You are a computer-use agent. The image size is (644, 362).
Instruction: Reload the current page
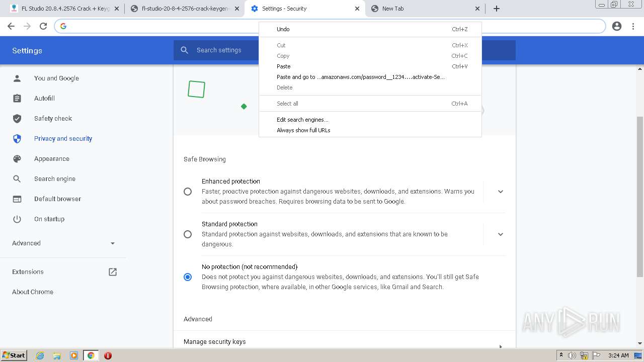[x=43, y=26]
